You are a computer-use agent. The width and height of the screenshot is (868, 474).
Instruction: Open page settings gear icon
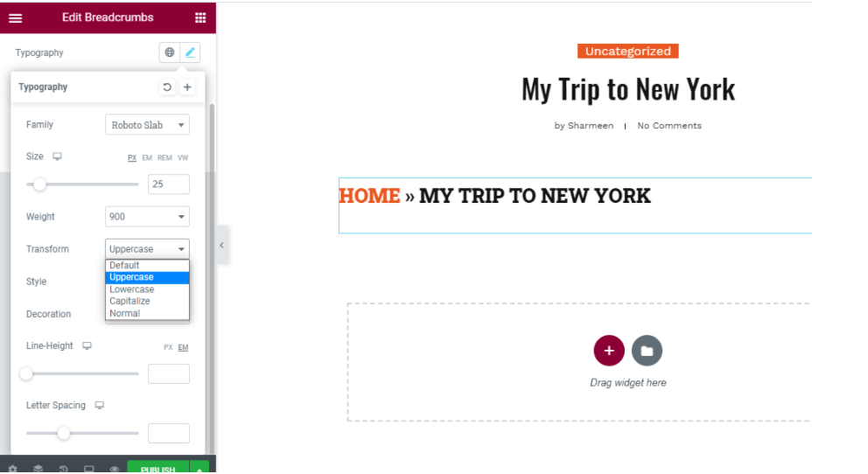point(12,468)
